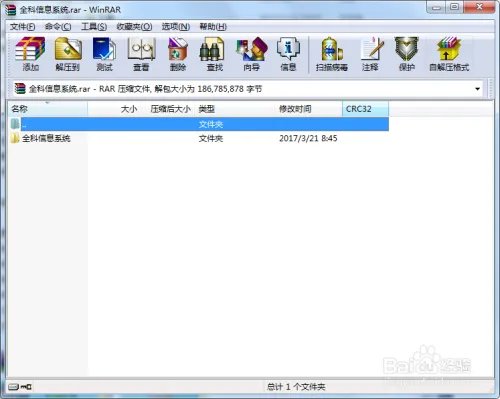Screen dimensions: 500x399
Task: Minimize the WinRAR window
Action: pos(437,7)
